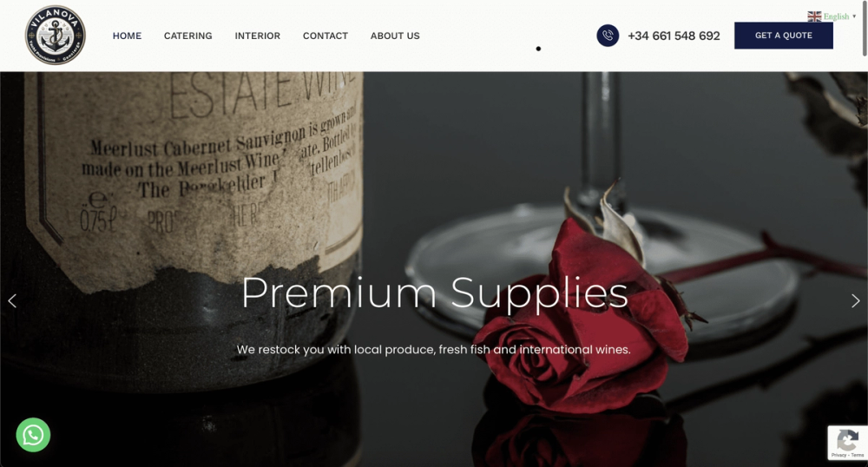The width and height of the screenshot is (868, 467).
Task: Click the GET A QUOTE button
Action: click(783, 36)
